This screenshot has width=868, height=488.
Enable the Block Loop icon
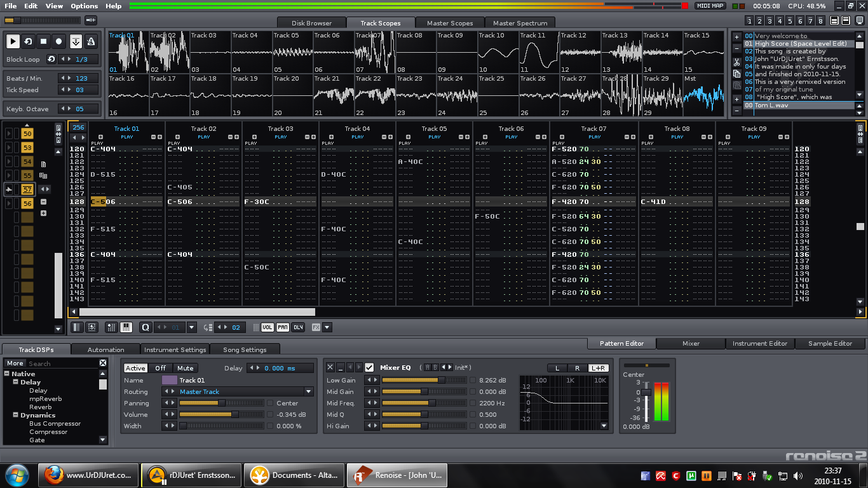51,59
